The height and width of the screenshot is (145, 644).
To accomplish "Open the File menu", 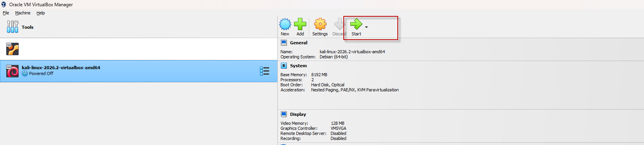I will (6, 13).
